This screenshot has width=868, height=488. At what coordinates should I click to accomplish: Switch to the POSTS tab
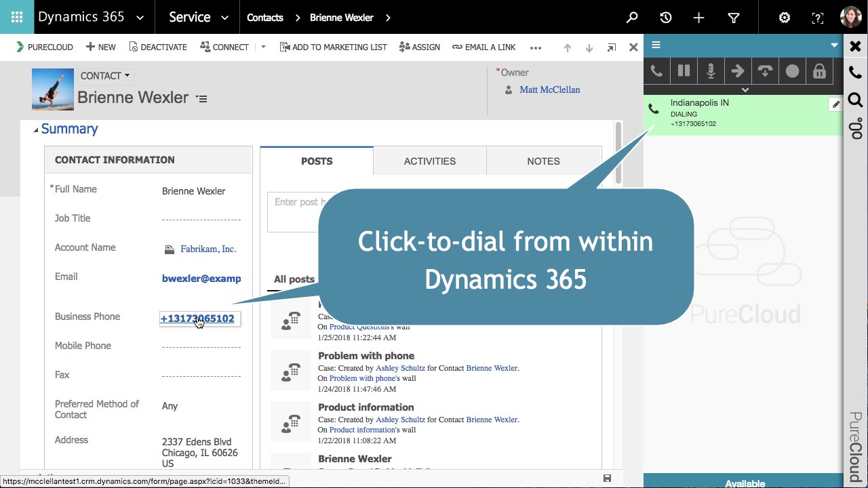[317, 161]
